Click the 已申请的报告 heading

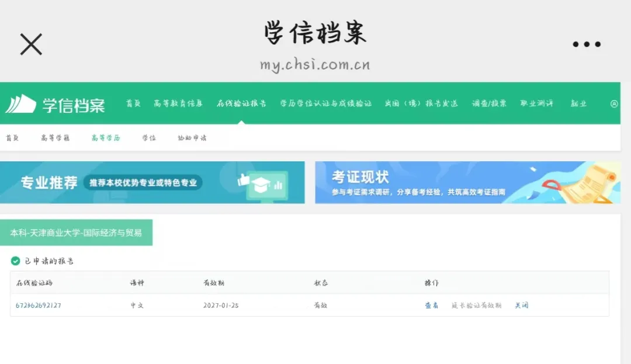(49, 261)
